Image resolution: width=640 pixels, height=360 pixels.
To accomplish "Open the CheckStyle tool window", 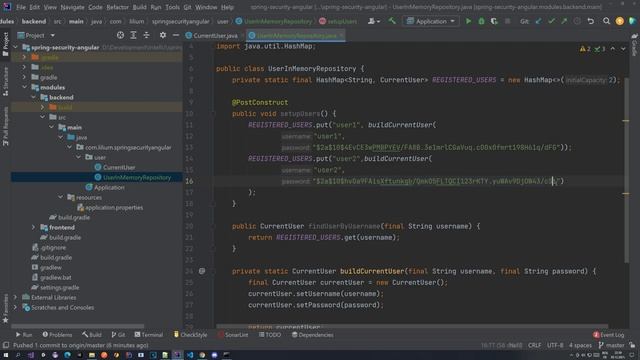I will pyautogui.click(x=190, y=335).
